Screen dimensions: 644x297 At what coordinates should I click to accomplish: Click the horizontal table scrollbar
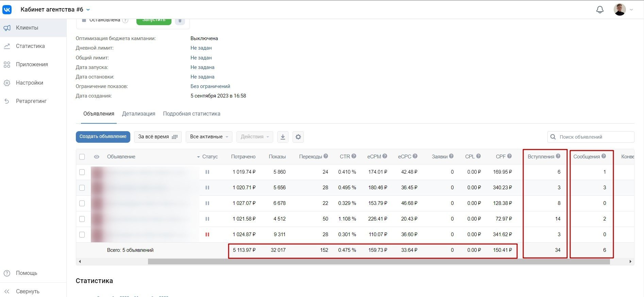[379, 262]
